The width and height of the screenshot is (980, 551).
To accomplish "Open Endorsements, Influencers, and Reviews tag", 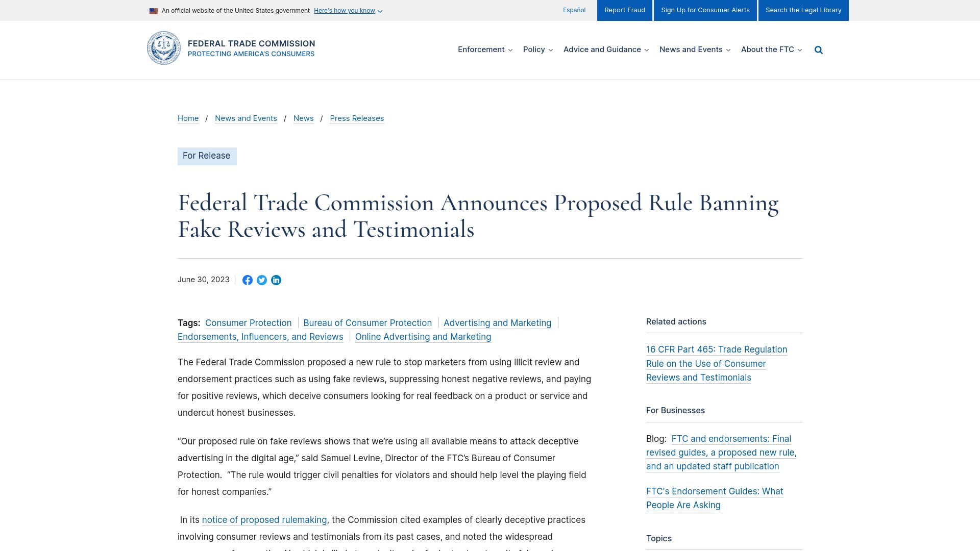I will click(x=260, y=337).
